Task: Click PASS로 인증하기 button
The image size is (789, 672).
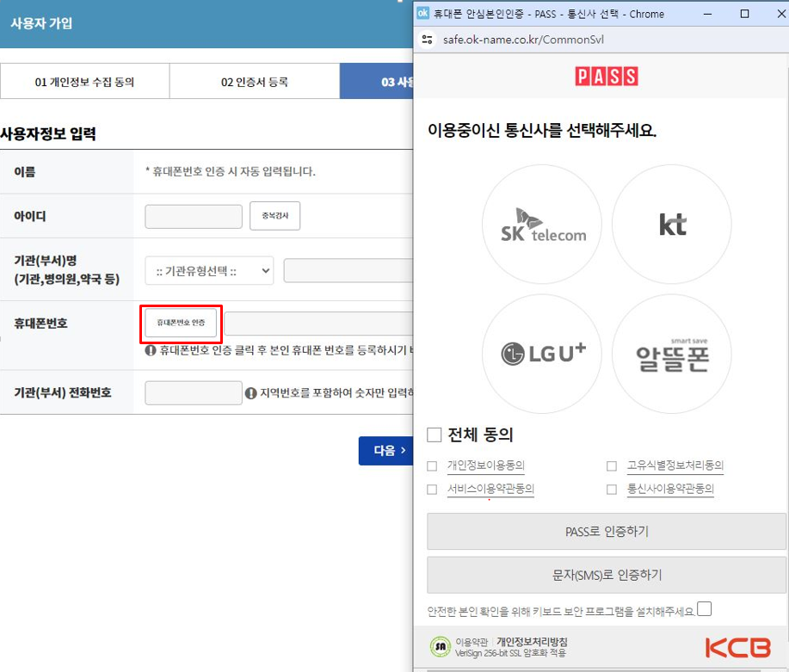Action: point(607,532)
